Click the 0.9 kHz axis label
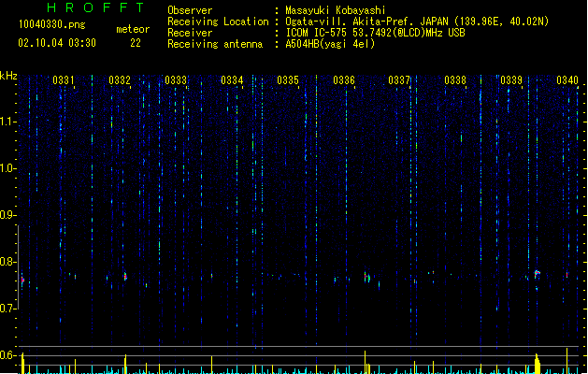Screen dimensions: 588x374 click(x=8, y=215)
